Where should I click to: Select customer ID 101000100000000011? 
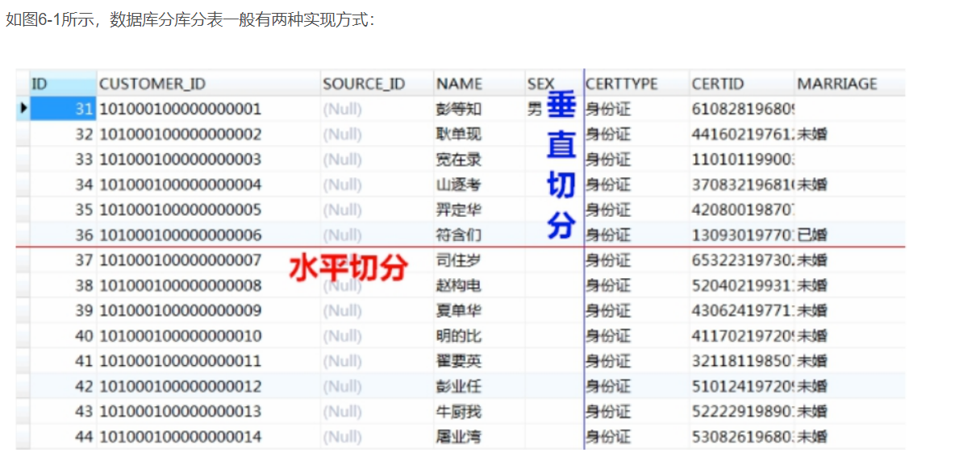(x=180, y=361)
